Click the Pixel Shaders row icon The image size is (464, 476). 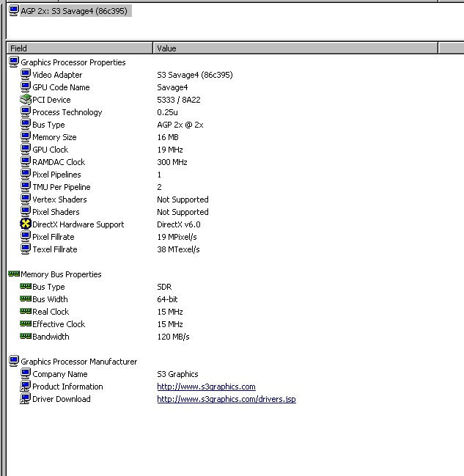(x=26, y=211)
